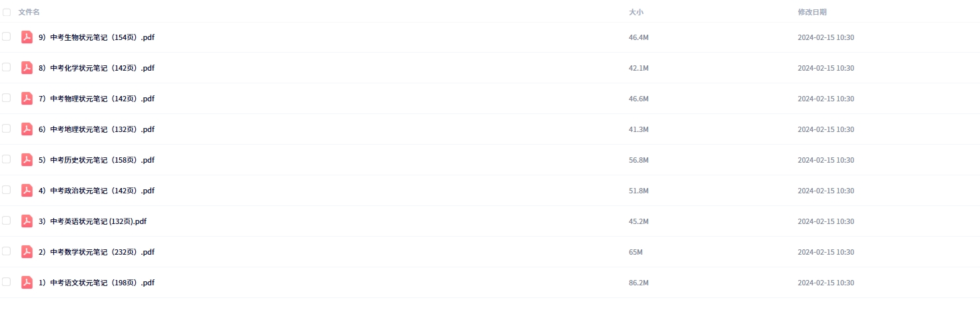The height and width of the screenshot is (318, 980).
Task: Open the file 3）中考英语状元笔记 (132页).pdf
Action: 93,221
